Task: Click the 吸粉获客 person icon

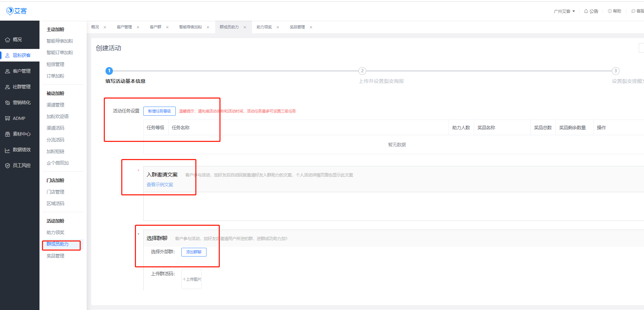Action: [7, 56]
